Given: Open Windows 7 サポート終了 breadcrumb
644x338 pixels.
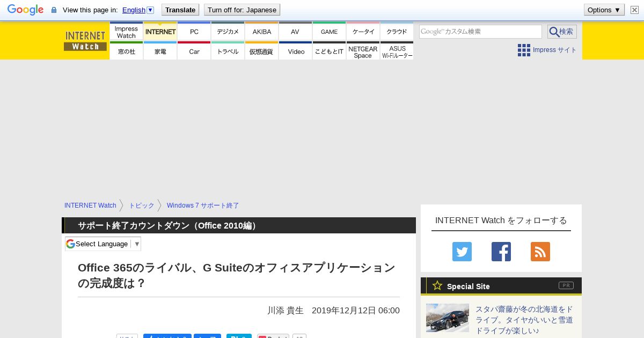Looking at the screenshot, I should point(203,205).
